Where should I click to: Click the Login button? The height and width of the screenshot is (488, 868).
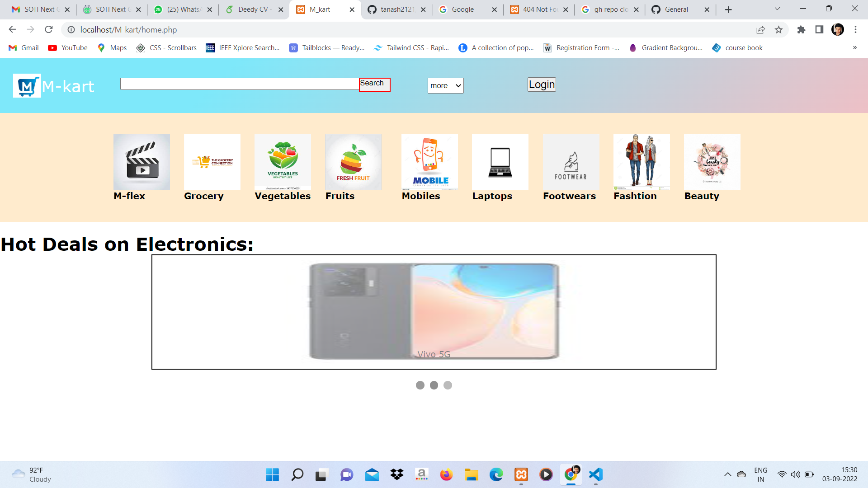[x=542, y=84]
